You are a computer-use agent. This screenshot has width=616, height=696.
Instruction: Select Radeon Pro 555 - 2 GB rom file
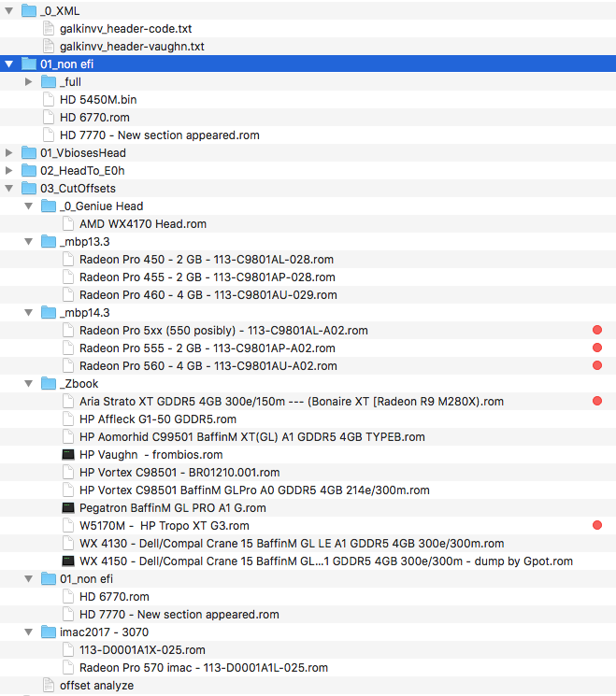tap(207, 348)
